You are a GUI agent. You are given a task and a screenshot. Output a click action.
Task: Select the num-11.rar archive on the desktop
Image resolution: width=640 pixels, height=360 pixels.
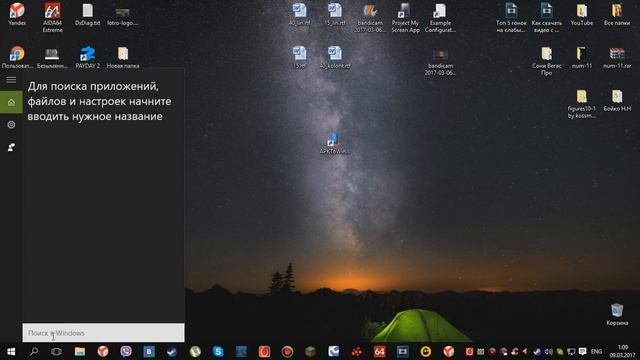tap(617, 57)
